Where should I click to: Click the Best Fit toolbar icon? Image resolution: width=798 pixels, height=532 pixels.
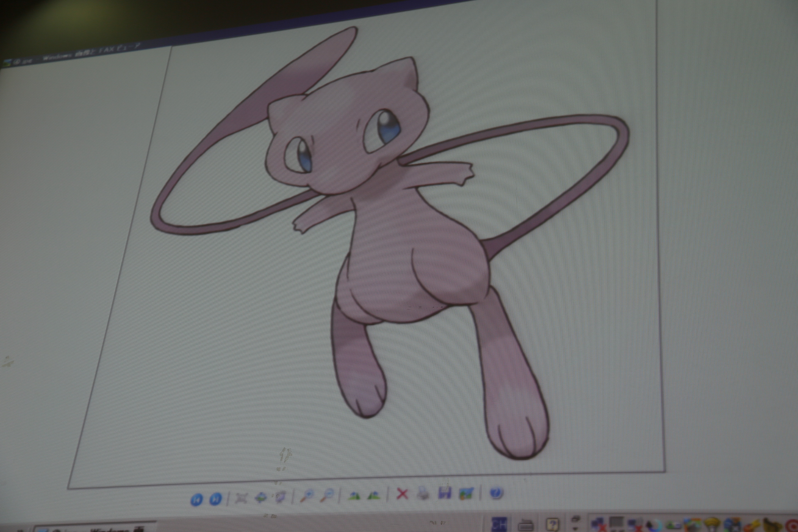click(x=241, y=498)
